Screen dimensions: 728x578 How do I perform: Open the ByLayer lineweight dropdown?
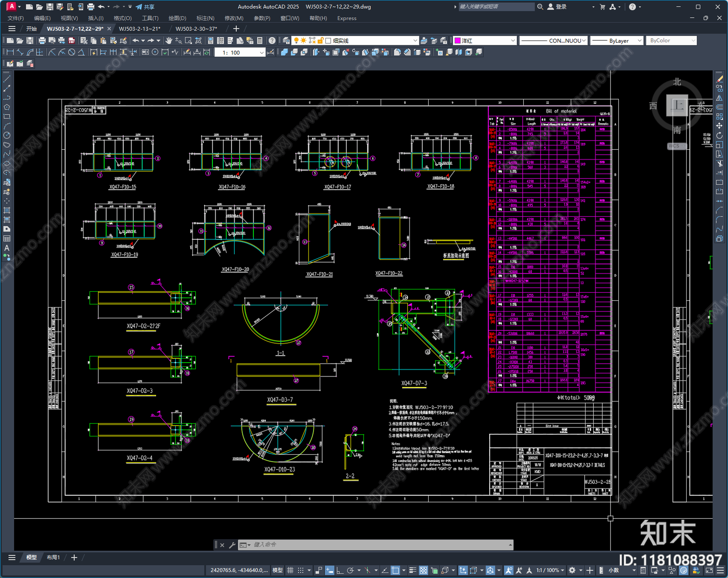tap(639, 41)
